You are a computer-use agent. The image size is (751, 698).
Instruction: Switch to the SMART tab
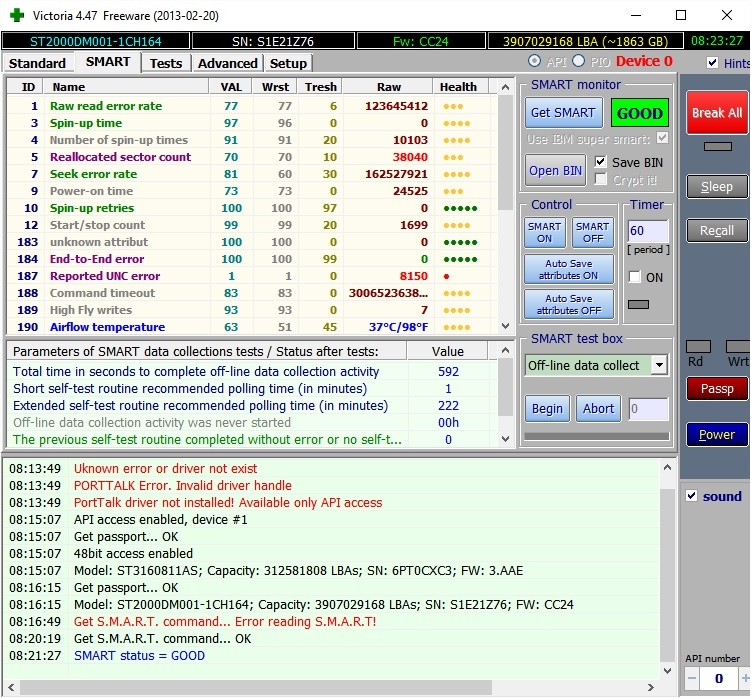[x=108, y=62]
